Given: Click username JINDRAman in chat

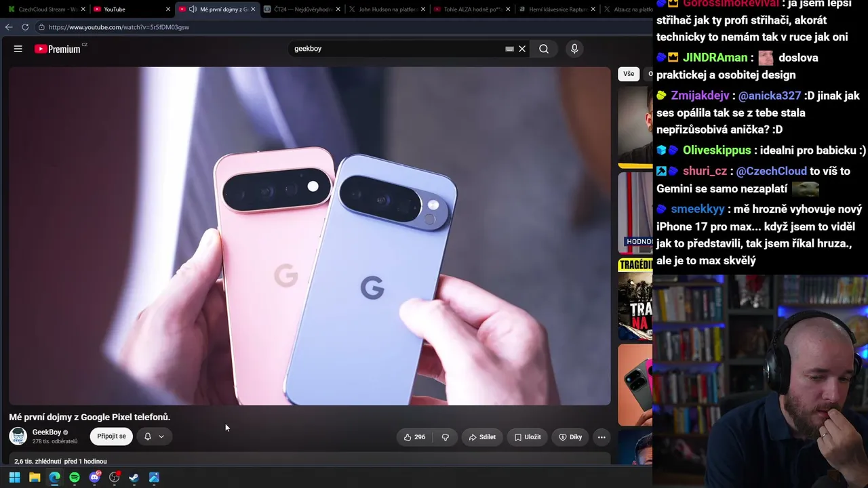Looking at the screenshot, I should pos(715,58).
